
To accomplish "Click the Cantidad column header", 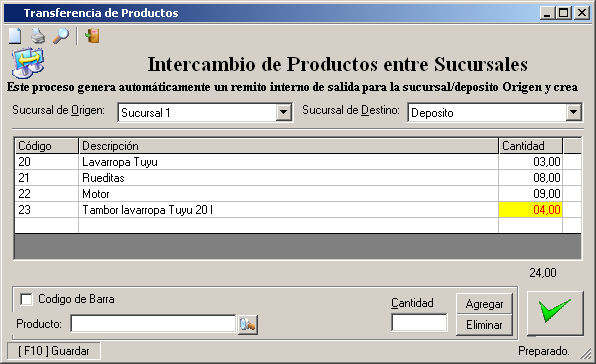I will point(531,146).
